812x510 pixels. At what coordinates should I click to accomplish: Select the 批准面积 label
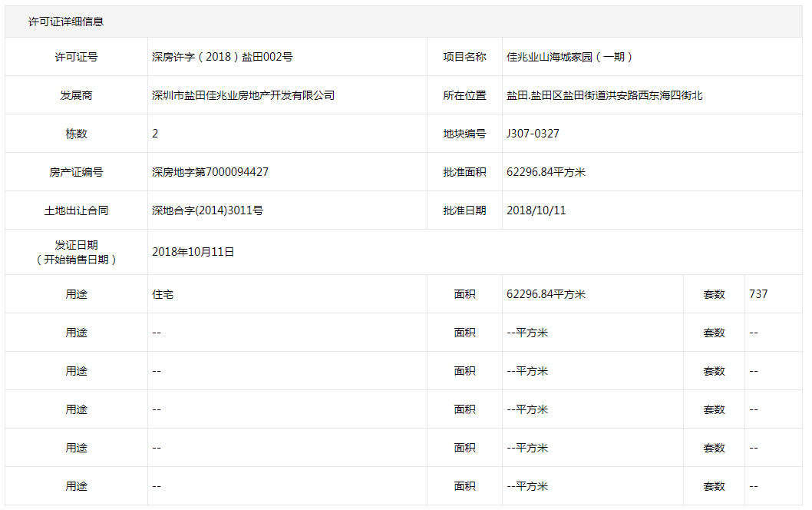click(x=464, y=172)
